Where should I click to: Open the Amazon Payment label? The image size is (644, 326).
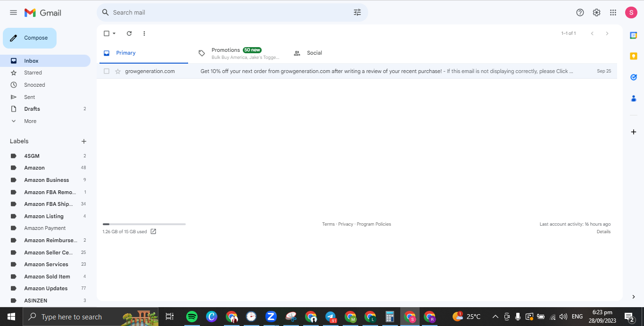45,228
